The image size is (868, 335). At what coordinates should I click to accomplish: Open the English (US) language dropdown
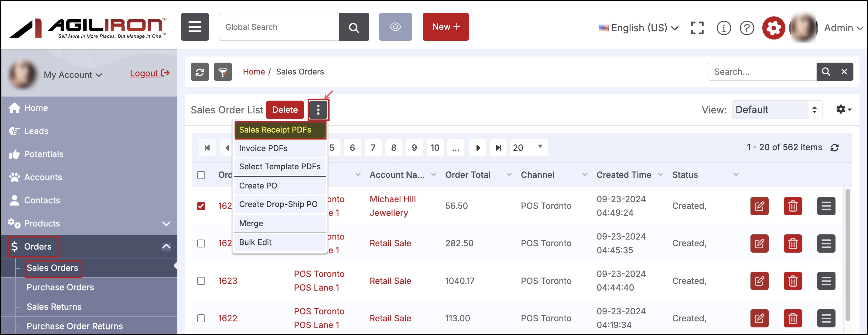(638, 28)
